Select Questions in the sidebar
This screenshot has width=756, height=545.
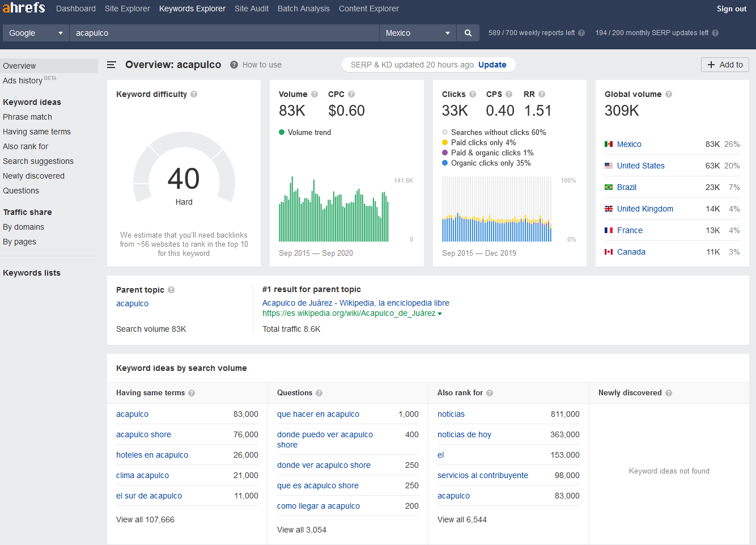pos(20,191)
